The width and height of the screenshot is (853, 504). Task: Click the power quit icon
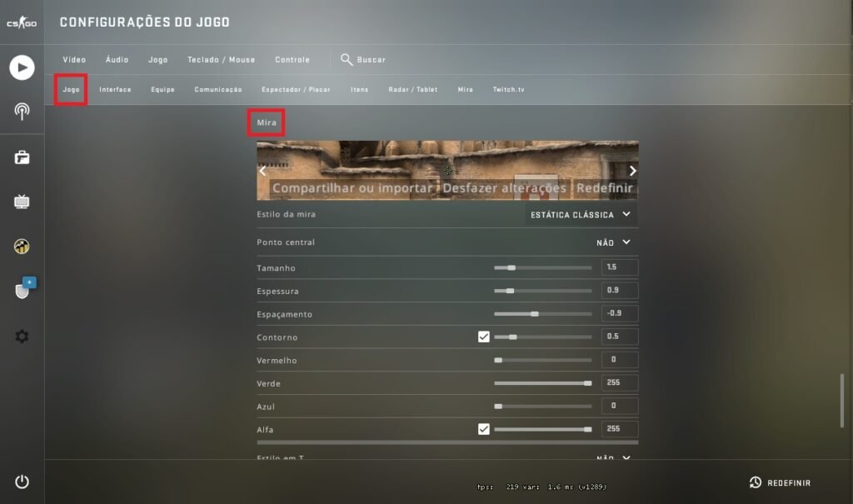(x=22, y=482)
